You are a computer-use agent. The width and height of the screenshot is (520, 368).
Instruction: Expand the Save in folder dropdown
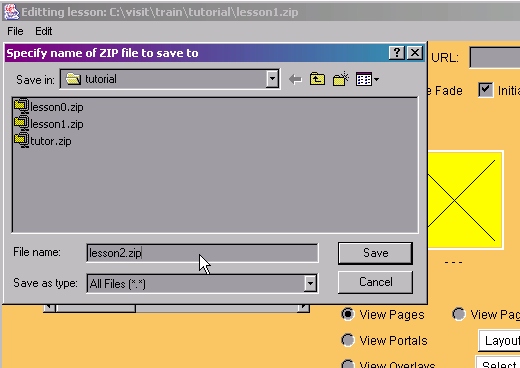click(x=272, y=79)
